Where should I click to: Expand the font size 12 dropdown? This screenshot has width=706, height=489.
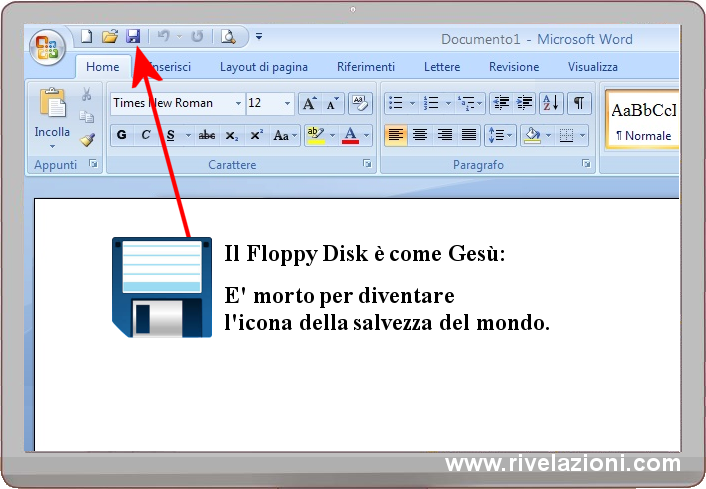coord(288,103)
